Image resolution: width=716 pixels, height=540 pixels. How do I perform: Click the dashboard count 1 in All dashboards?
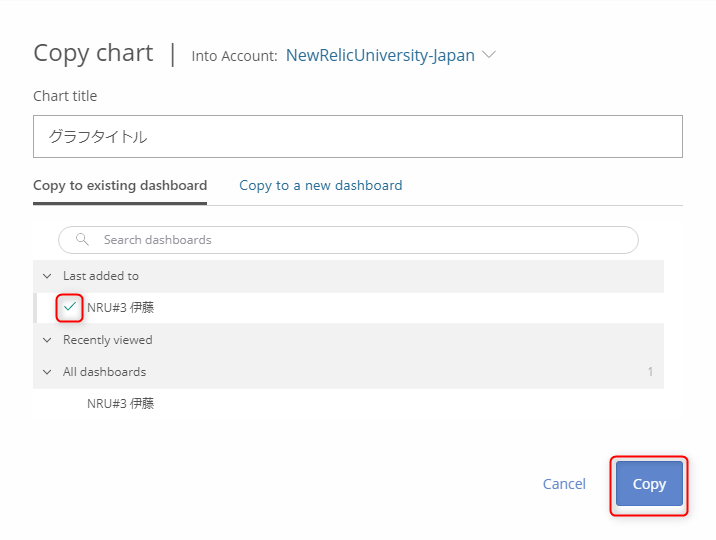tap(650, 372)
